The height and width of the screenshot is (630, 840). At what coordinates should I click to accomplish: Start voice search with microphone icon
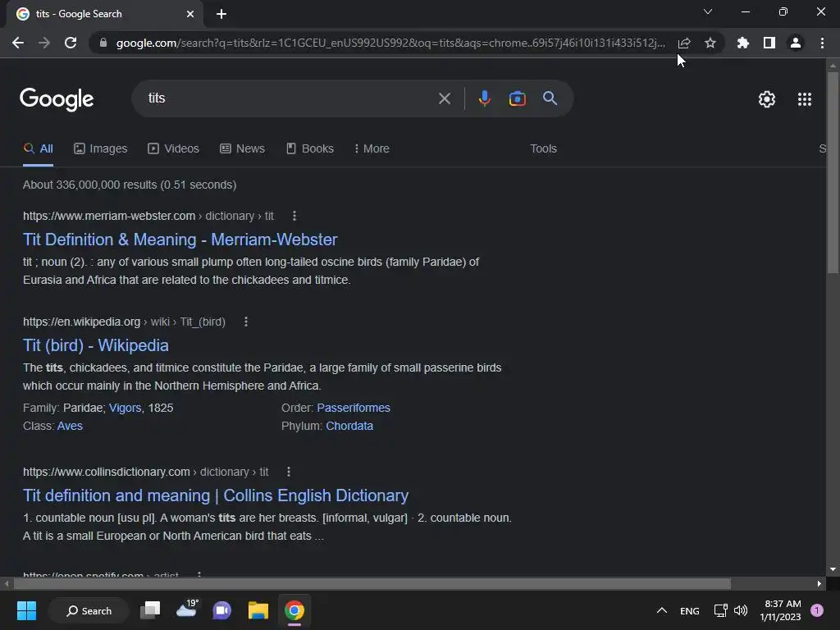[x=484, y=98]
